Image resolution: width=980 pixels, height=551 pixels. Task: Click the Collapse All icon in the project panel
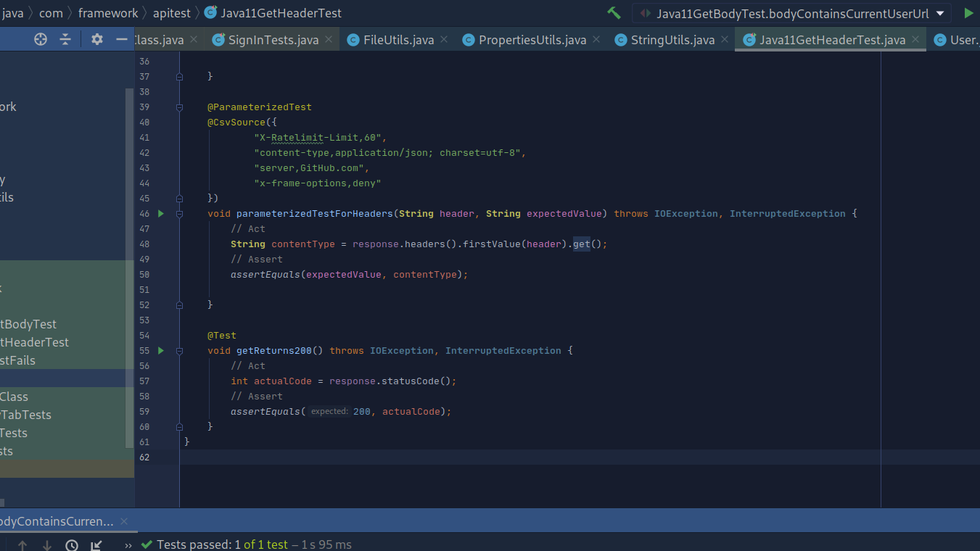(65, 39)
